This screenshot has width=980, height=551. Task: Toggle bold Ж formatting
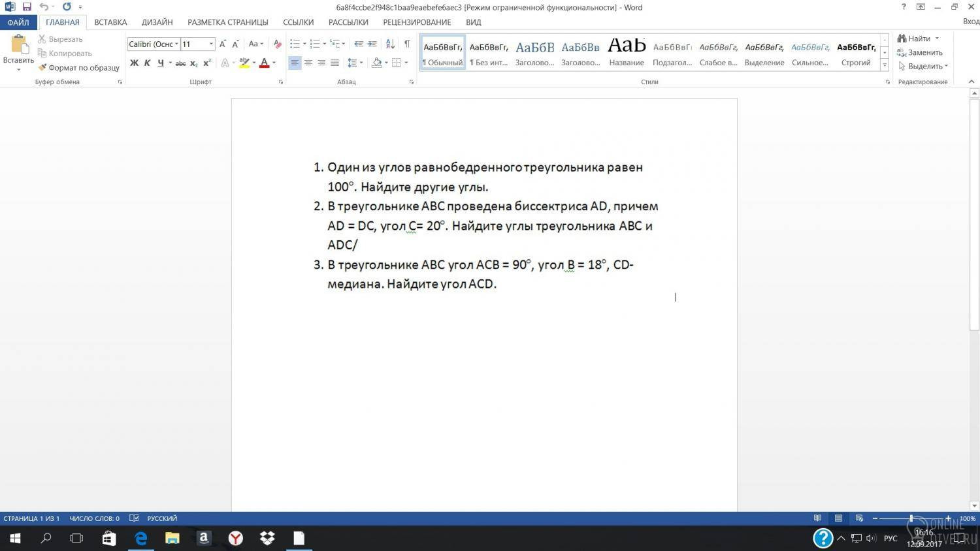click(x=134, y=63)
